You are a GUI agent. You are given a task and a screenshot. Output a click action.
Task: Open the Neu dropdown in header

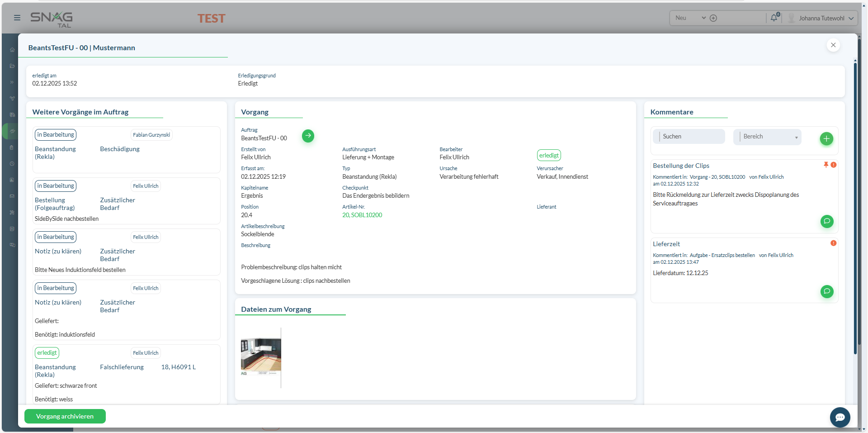pyautogui.click(x=690, y=18)
